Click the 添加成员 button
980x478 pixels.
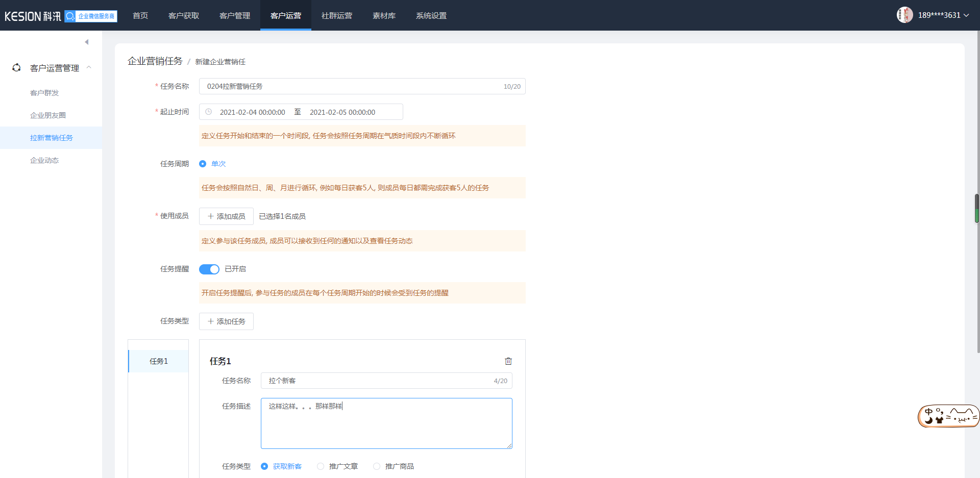coord(226,216)
